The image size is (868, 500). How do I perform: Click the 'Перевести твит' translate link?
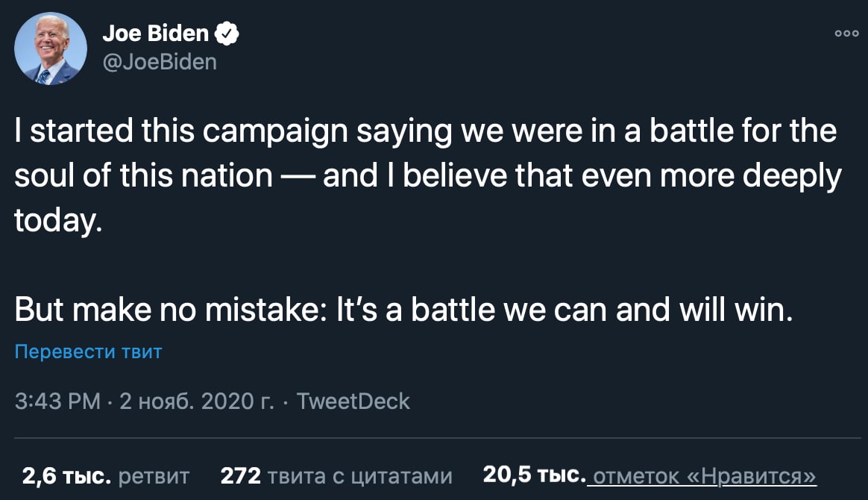[x=88, y=351]
